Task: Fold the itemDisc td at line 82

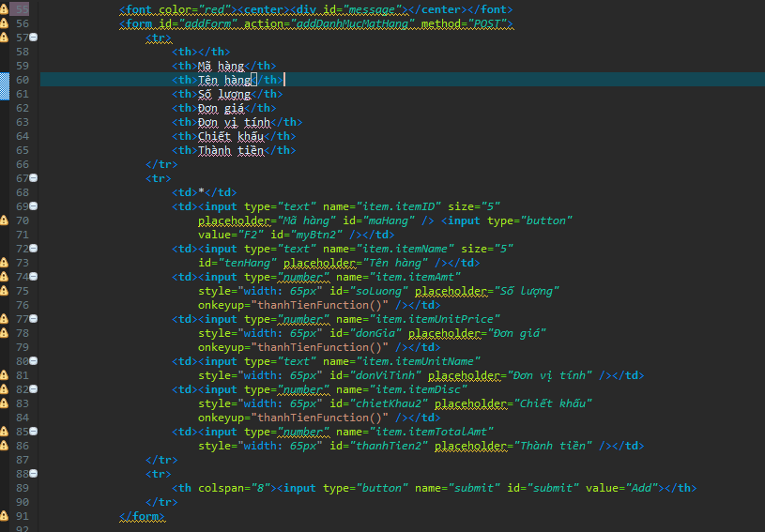Action: point(34,389)
